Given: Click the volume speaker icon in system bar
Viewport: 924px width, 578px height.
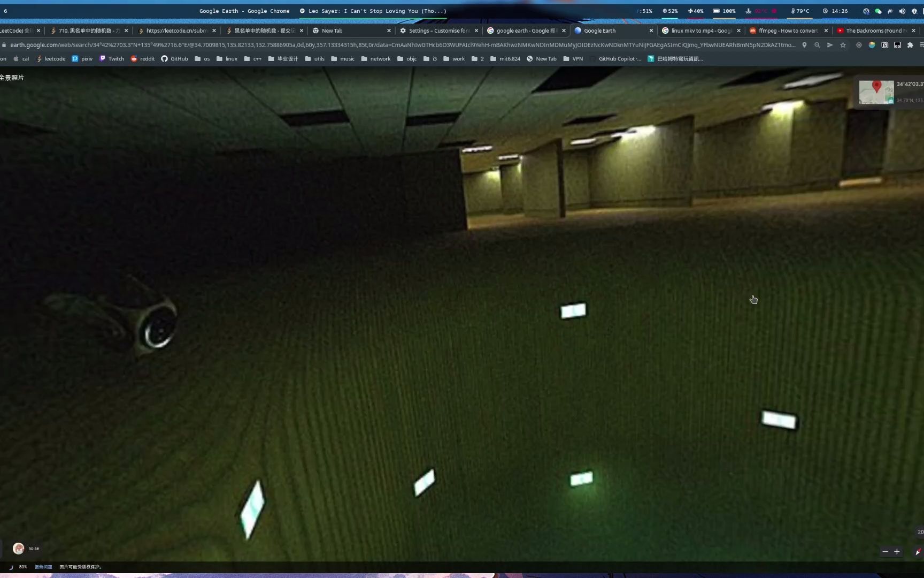Looking at the screenshot, I should pos(902,11).
